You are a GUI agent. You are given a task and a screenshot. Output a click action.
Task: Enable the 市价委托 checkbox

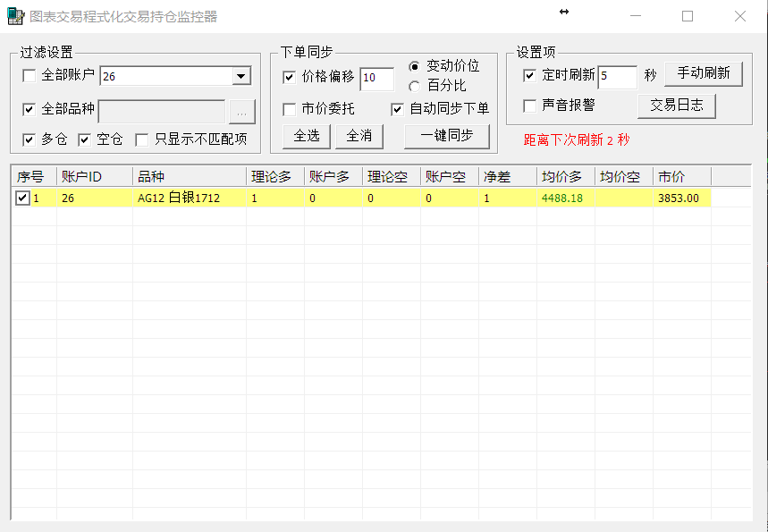pyautogui.click(x=290, y=109)
